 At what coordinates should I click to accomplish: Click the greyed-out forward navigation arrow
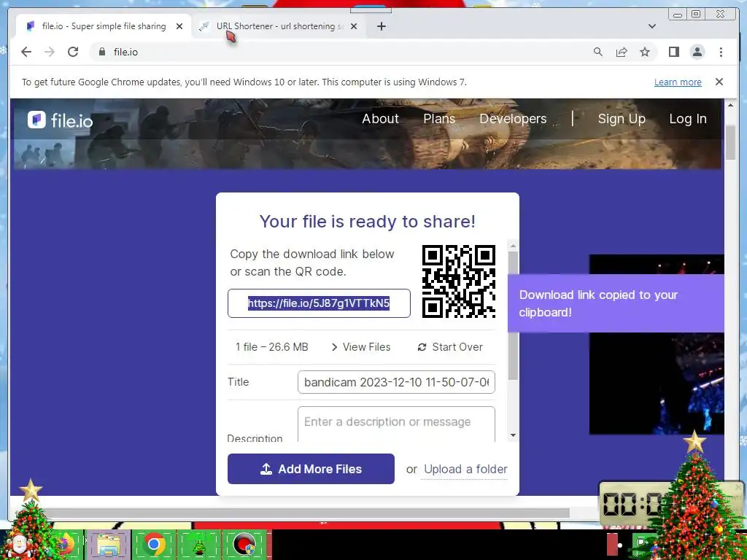click(x=50, y=52)
